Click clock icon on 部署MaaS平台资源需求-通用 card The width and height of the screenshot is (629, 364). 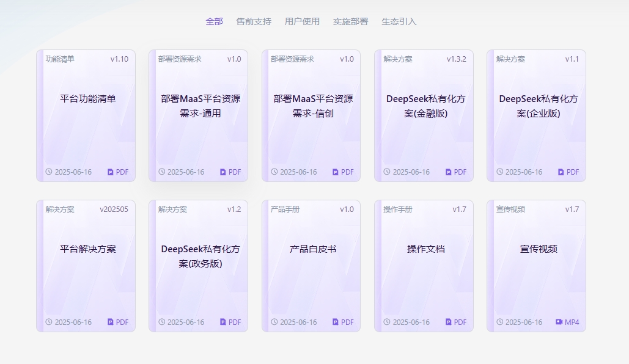[161, 172]
